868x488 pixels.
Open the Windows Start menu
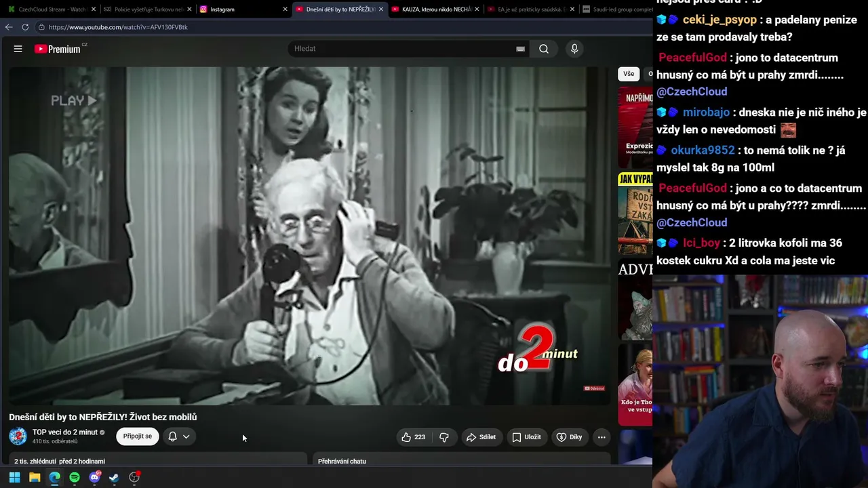14,477
